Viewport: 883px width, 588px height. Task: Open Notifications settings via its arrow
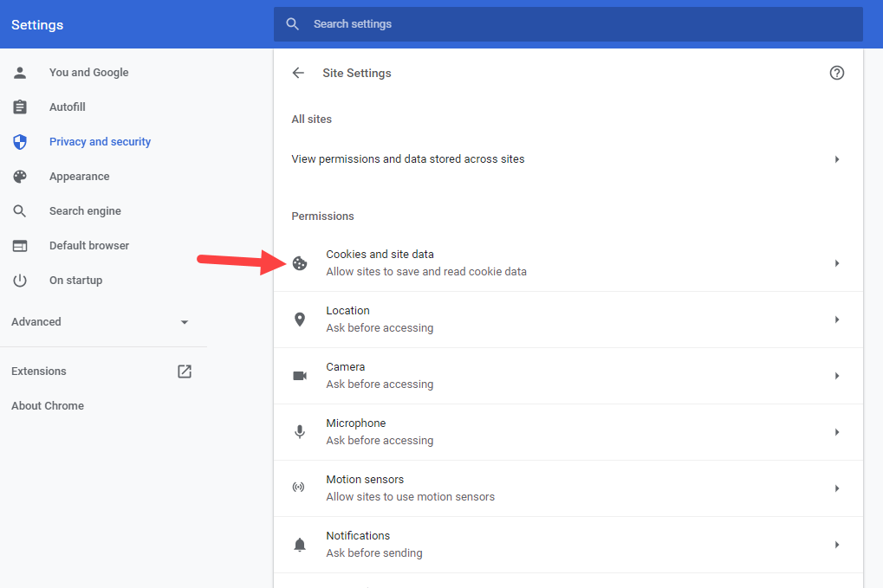pos(836,545)
